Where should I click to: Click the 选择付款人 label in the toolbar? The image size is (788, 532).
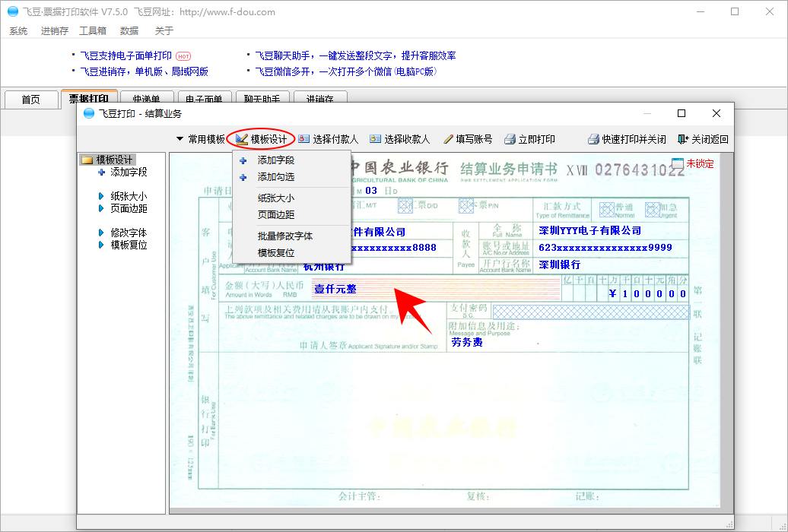335,139
